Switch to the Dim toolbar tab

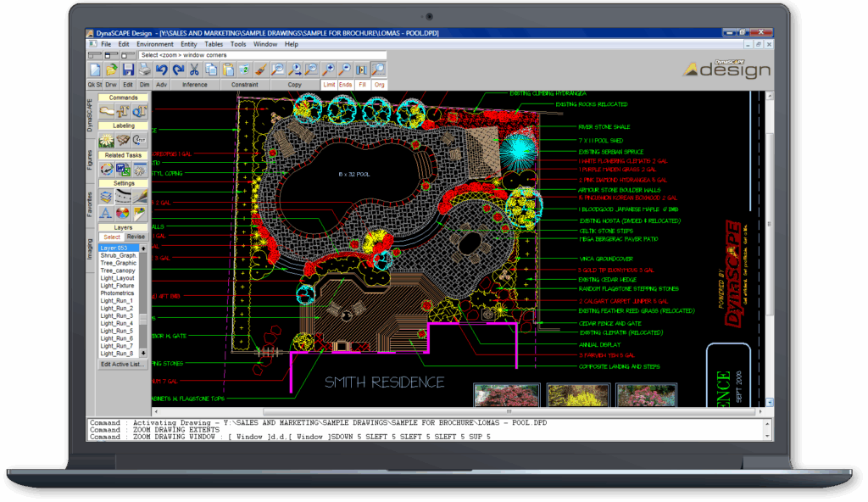pos(144,85)
